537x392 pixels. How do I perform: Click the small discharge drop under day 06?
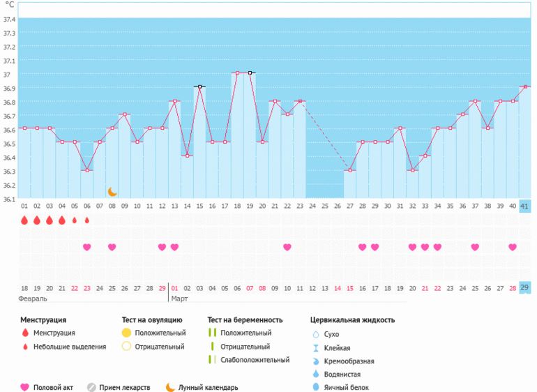point(87,220)
